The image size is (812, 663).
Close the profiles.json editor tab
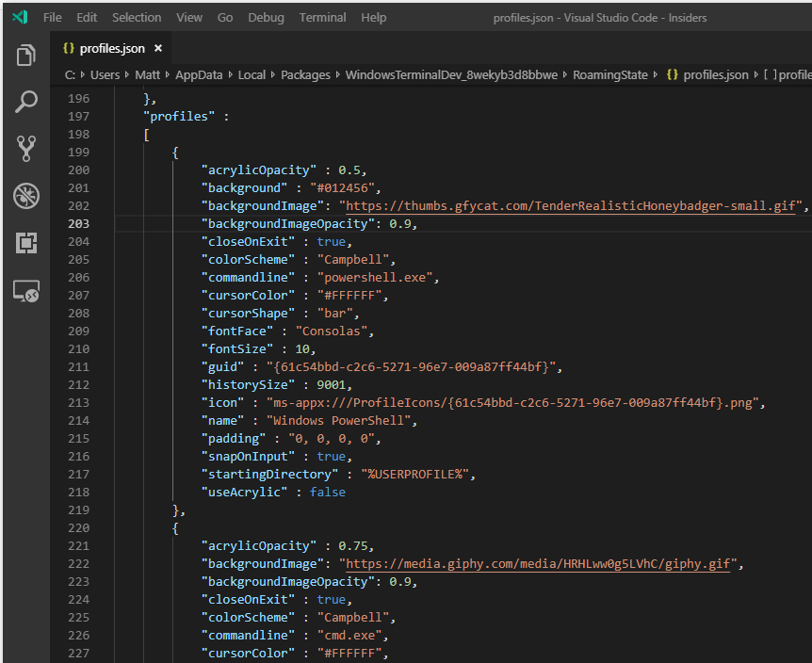158,48
